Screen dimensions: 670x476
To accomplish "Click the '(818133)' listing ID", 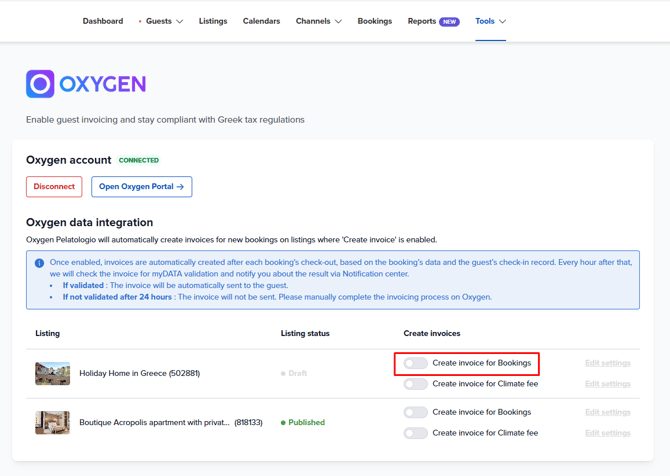I will click(248, 423).
